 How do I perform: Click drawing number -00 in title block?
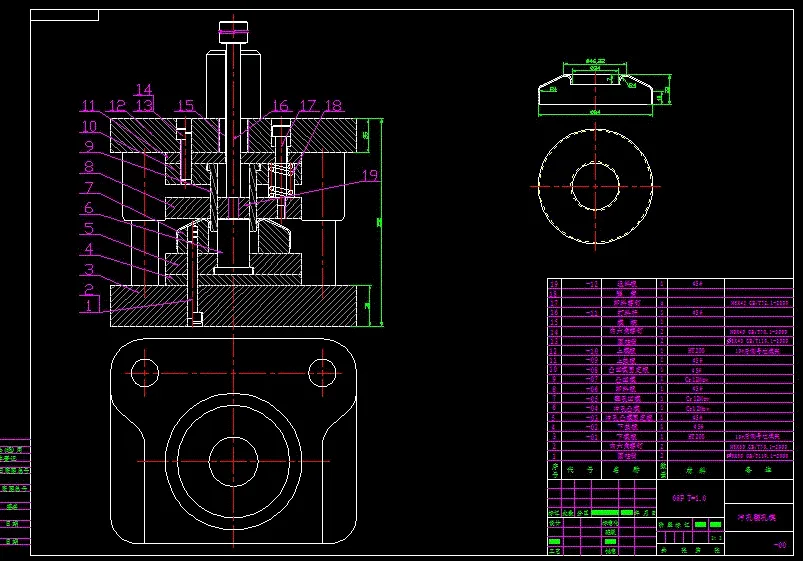(x=779, y=545)
